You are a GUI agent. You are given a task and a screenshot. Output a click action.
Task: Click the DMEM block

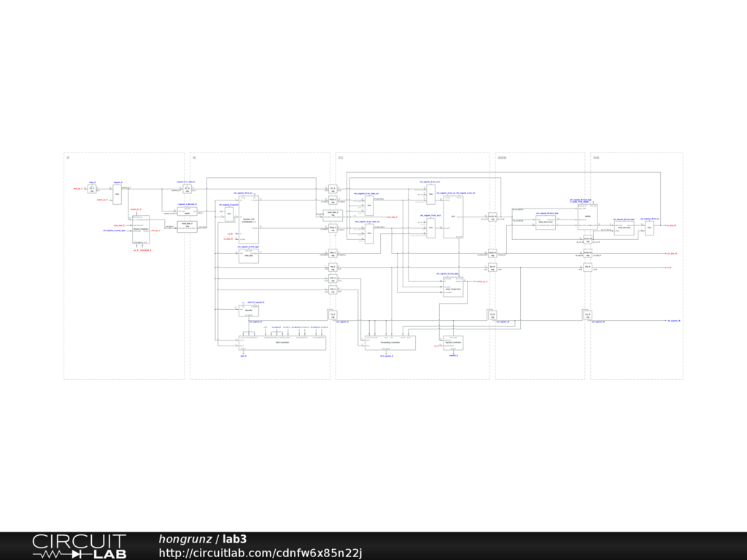[588, 217]
